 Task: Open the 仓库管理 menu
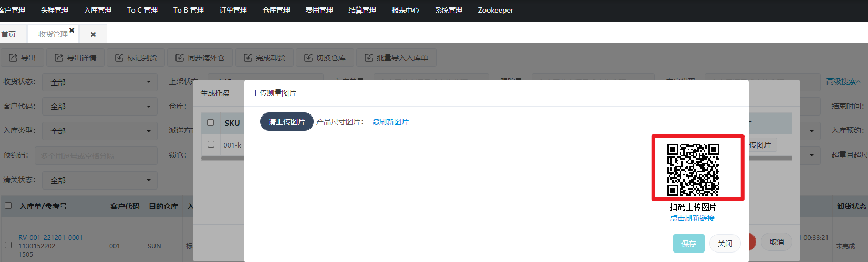point(276,10)
